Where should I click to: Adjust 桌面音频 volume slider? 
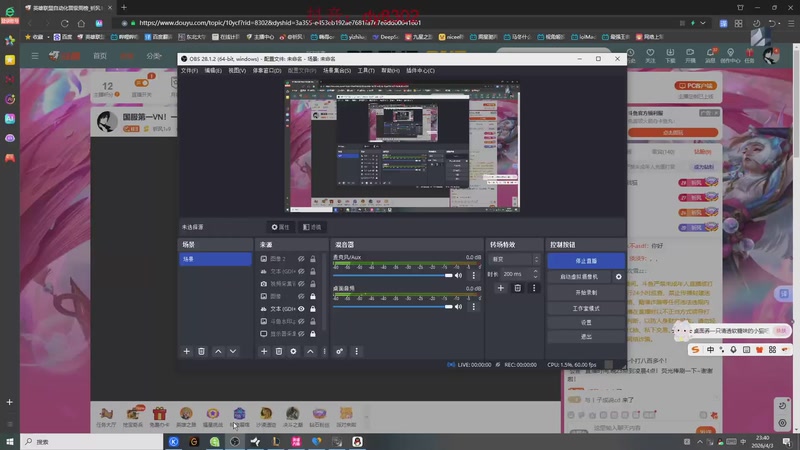tap(393, 307)
